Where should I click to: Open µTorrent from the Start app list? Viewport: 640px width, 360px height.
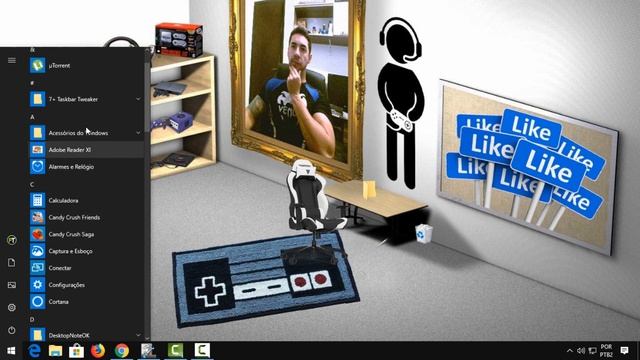(x=86, y=65)
